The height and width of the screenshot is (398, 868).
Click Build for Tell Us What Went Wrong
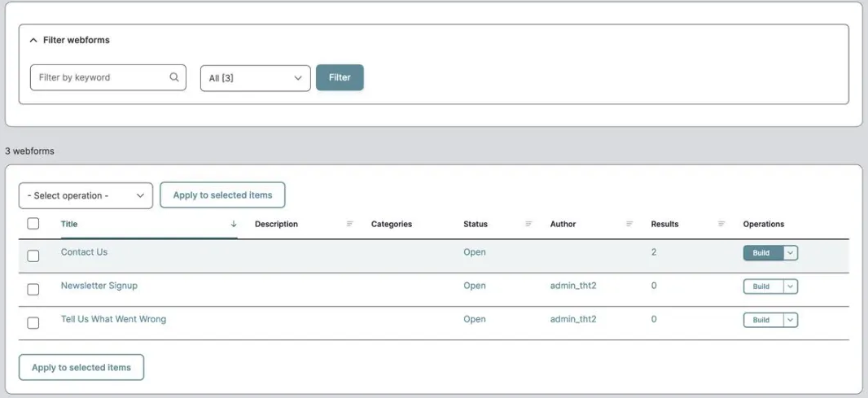coord(764,320)
